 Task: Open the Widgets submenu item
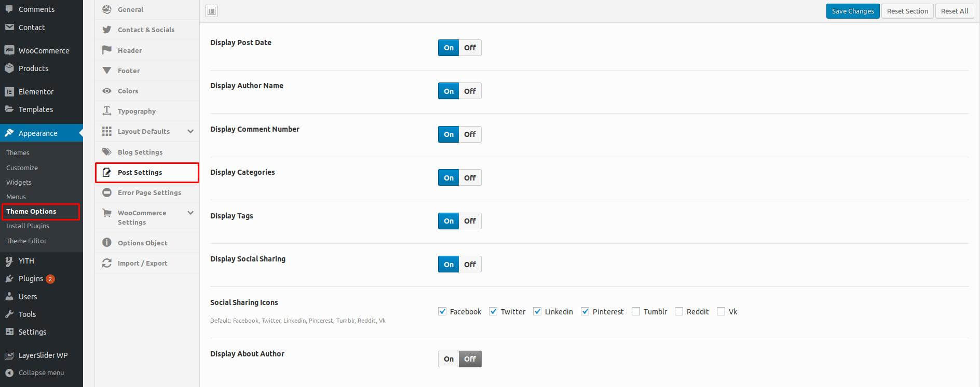click(19, 182)
